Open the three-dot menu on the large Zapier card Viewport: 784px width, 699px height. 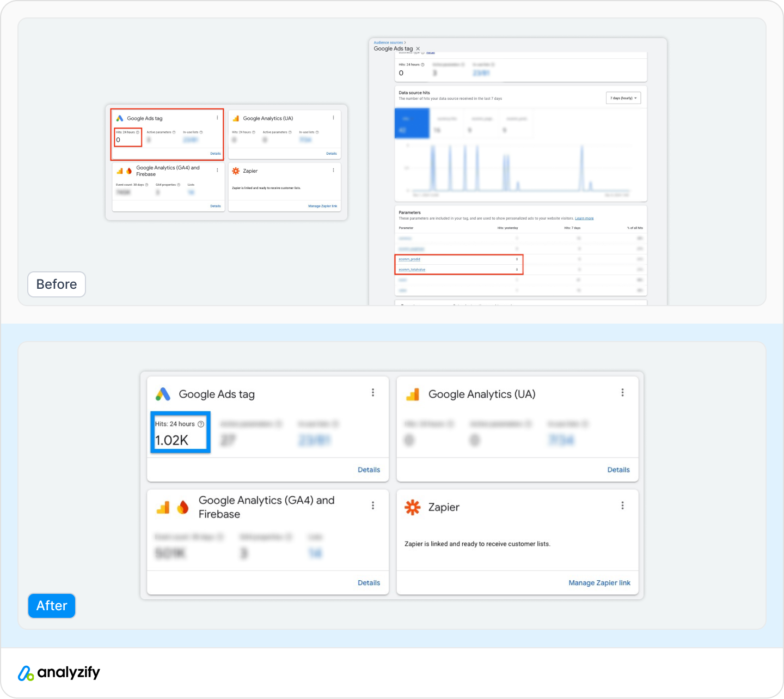point(622,506)
